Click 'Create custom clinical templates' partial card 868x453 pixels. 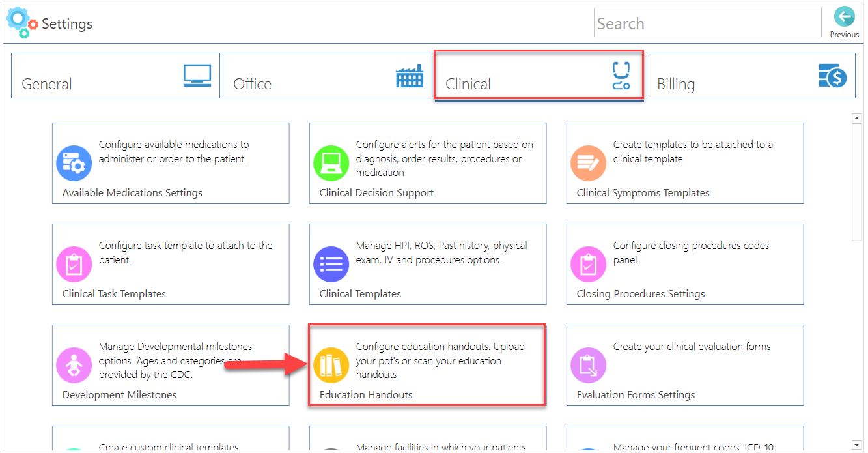171,439
